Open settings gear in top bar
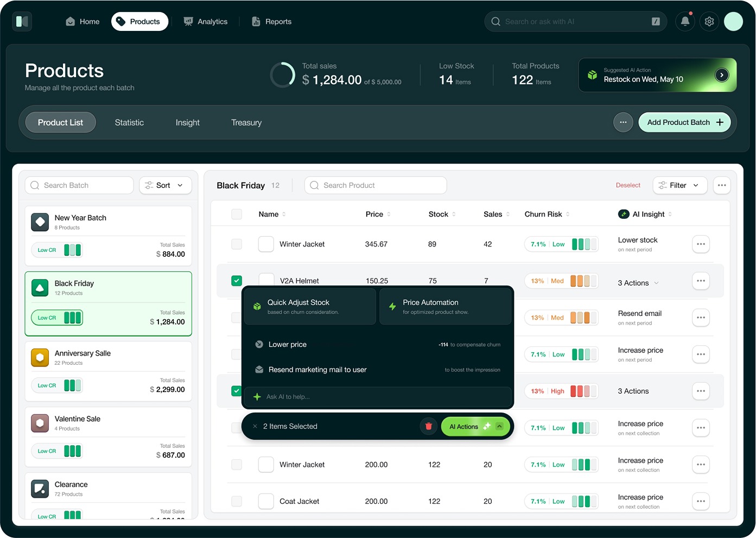The width and height of the screenshot is (756, 538). click(x=709, y=22)
